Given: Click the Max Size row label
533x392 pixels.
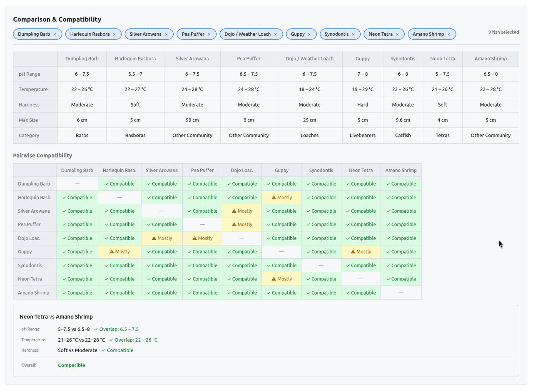Looking at the screenshot, I should [35, 120].
